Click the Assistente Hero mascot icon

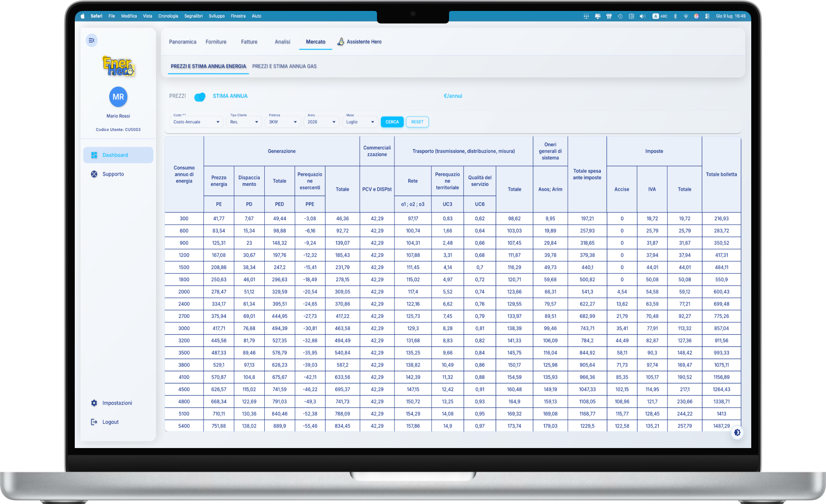point(341,41)
